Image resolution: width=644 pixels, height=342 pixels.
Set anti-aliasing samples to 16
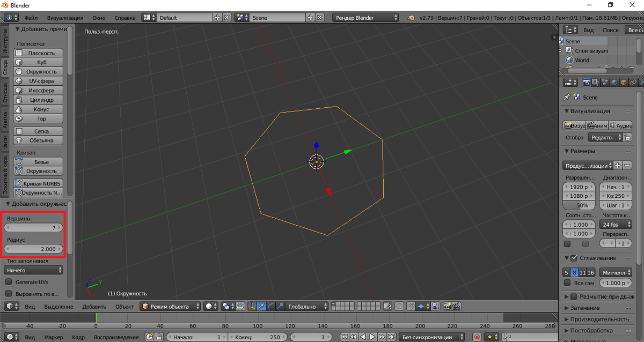591,273
